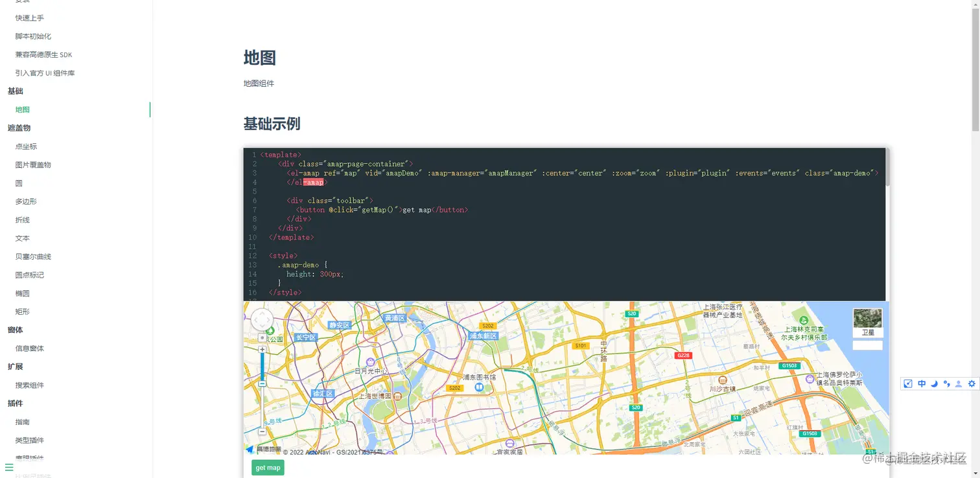The width and height of the screenshot is (980, 478).
Task: Click the red G228 road shield on map
Action: (683, 355)
